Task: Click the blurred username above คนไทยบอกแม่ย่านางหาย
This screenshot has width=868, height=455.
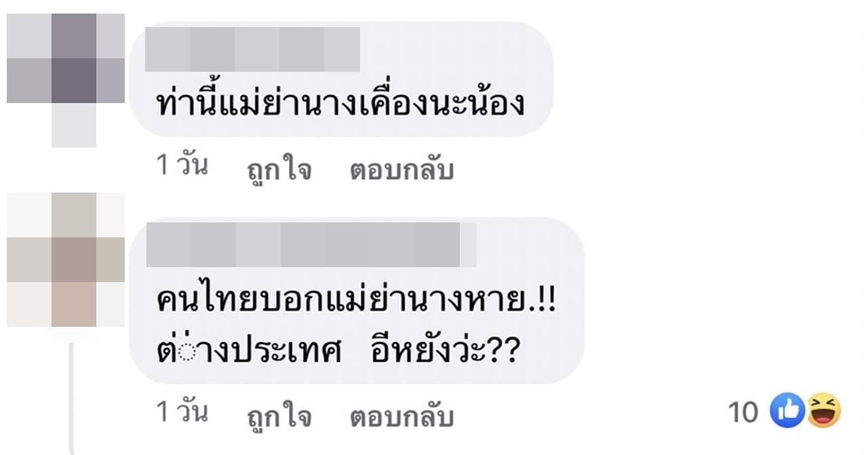Action: point(311,244)
